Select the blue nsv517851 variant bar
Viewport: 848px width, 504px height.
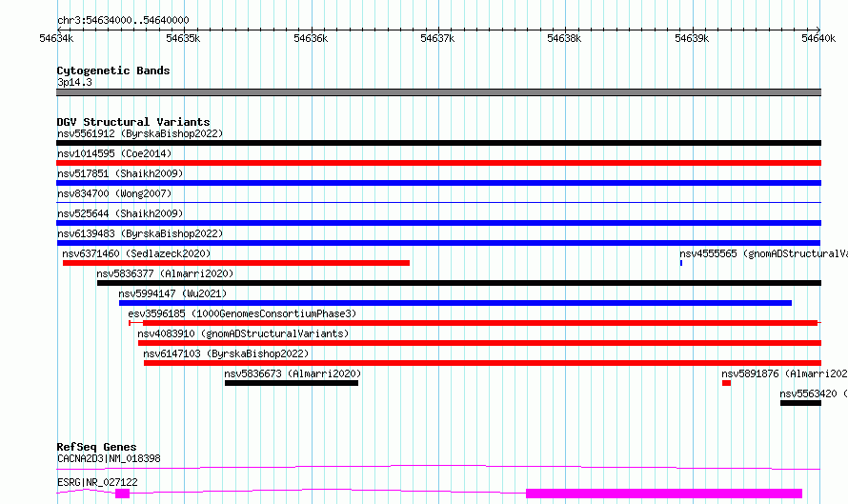(x=438, y=183)
